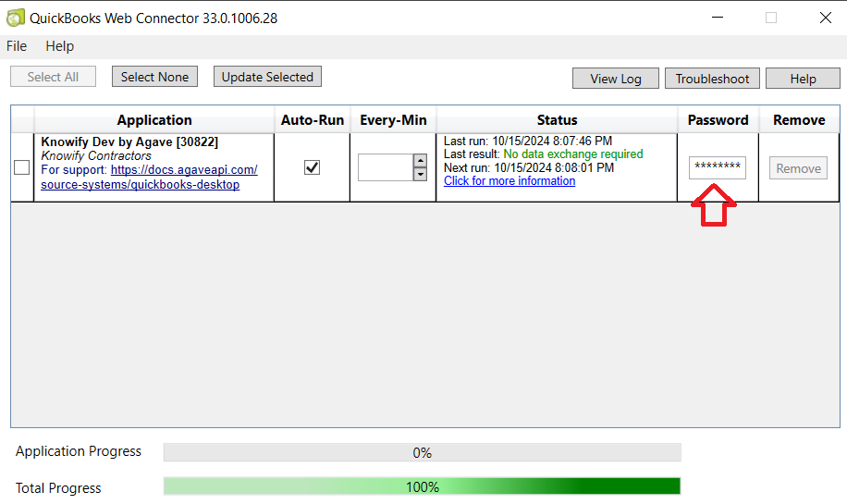Open the File menu
This screenshot has height=504, width=847.
17,46
